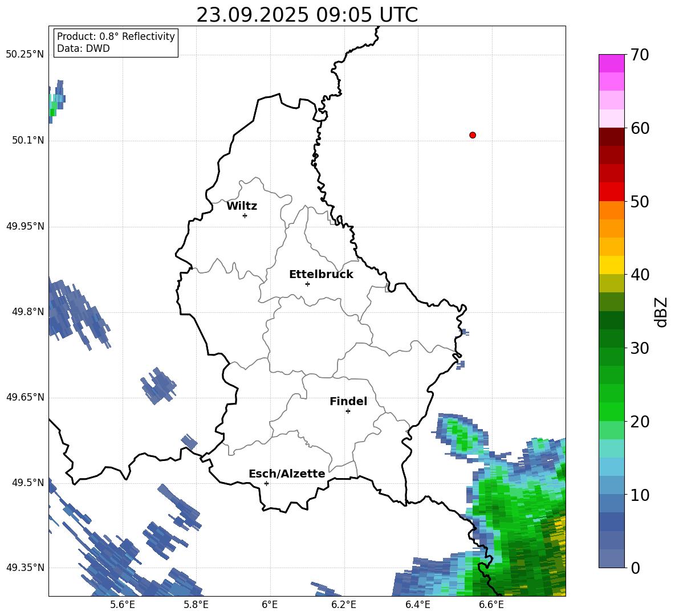Click the Ettelbruck station label
Image resolution: width=675 pixels, height=616 pixels.
point(321,275)
